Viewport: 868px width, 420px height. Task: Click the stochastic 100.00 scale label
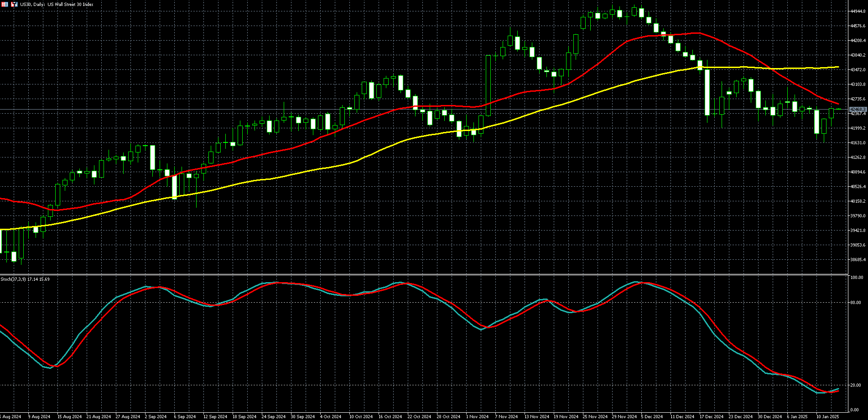point(857,278)
